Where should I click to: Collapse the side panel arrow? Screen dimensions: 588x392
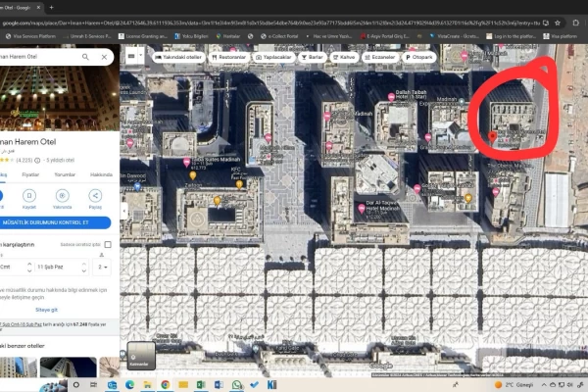(x=124, y=211)
